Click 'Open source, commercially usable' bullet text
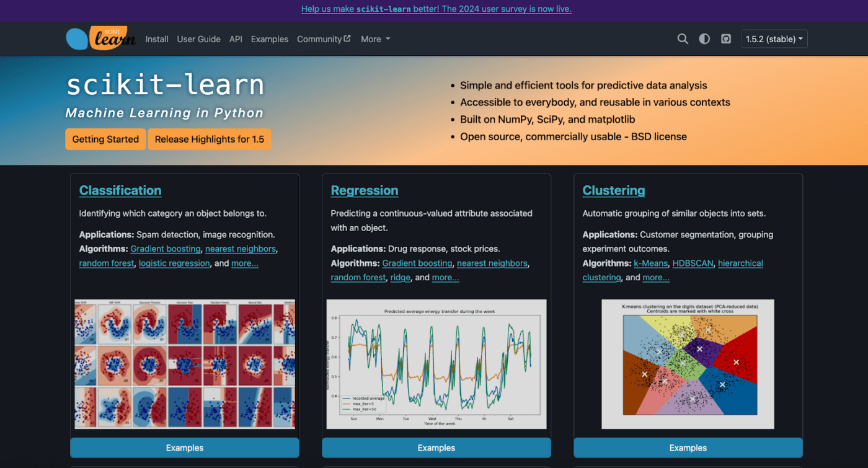The width and height of the screenshot is (868, 468). click(x=573, y=136)
